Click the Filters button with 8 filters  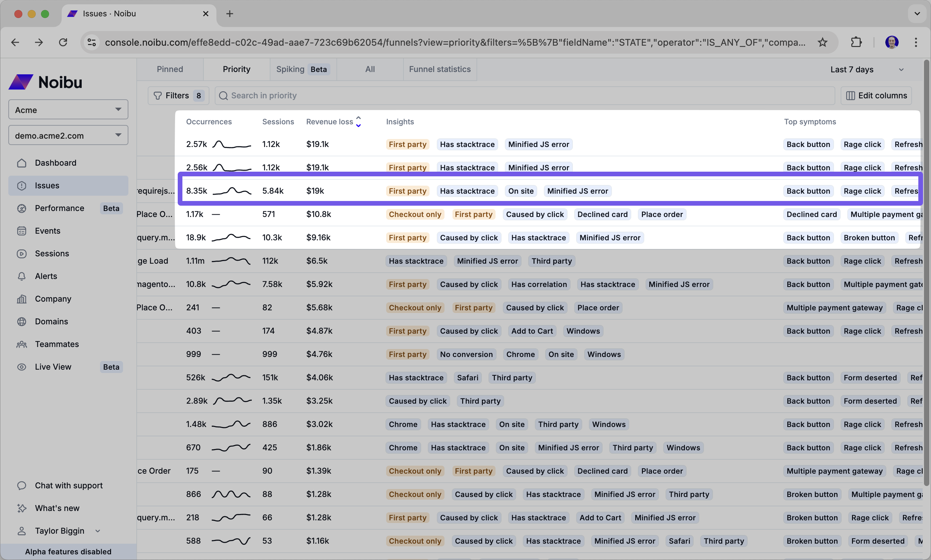178,95
